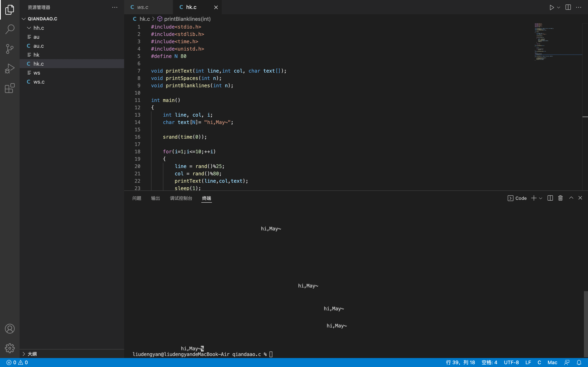Open Run and Debug view

pos(10,69)
